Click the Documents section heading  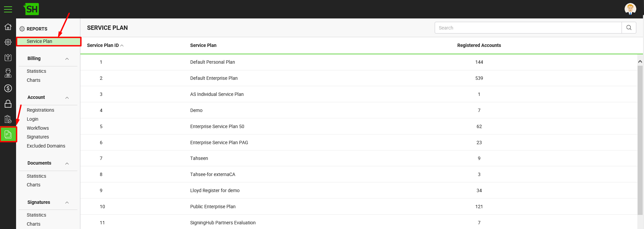39,163
